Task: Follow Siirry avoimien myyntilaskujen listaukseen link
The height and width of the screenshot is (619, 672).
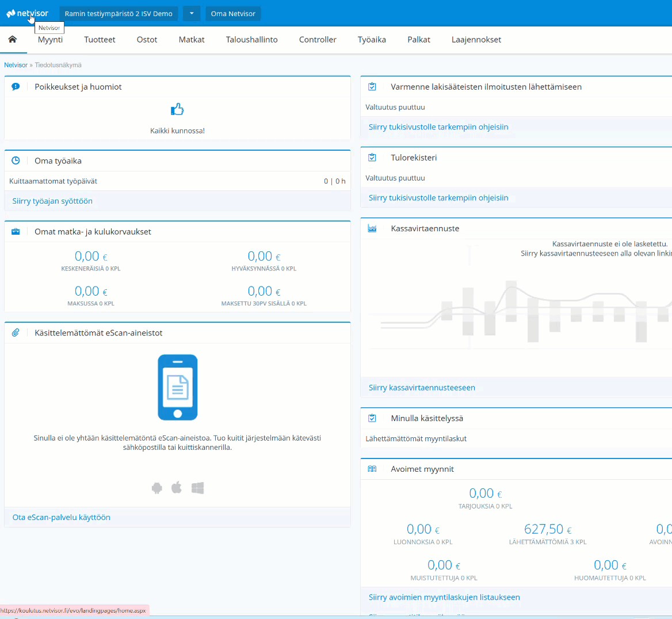Action: (444, 597)
